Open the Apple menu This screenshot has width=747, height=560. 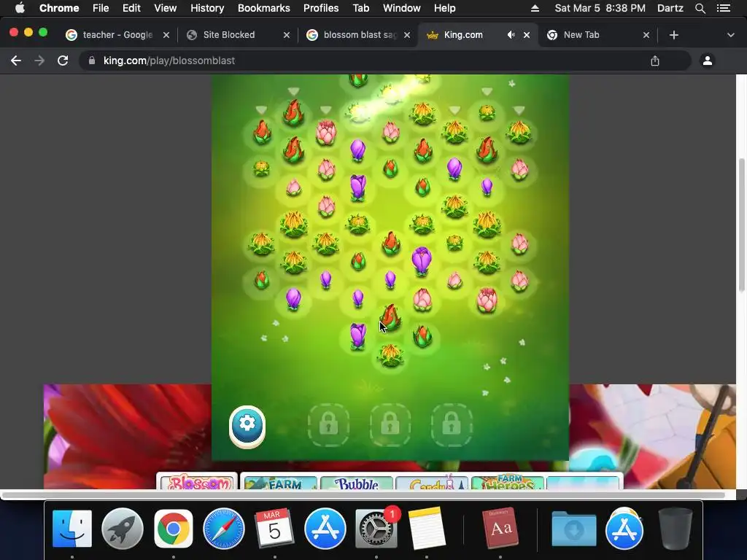point(20,8)
